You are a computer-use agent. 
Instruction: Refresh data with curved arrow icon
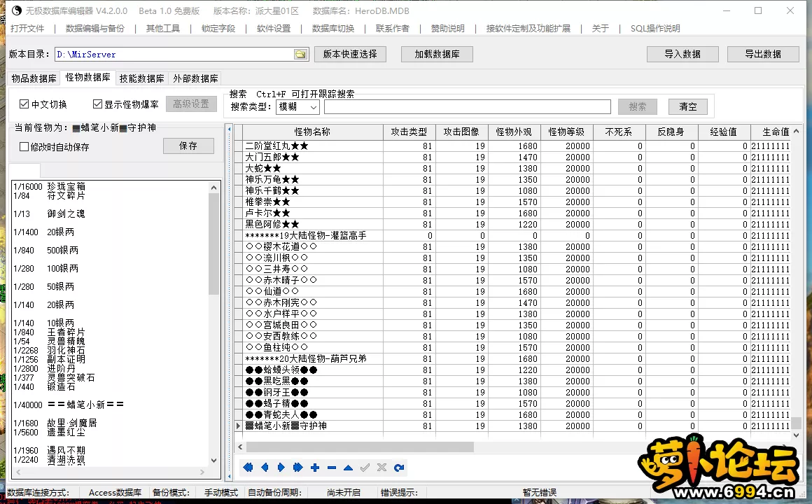[399, 468]
